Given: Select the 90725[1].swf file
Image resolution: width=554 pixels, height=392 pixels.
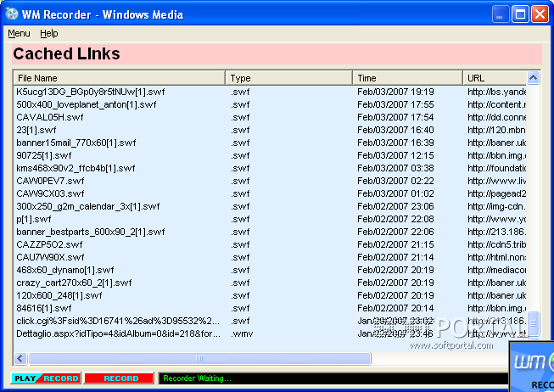Looking at the screenshot, I should click(x=44, y=155).
